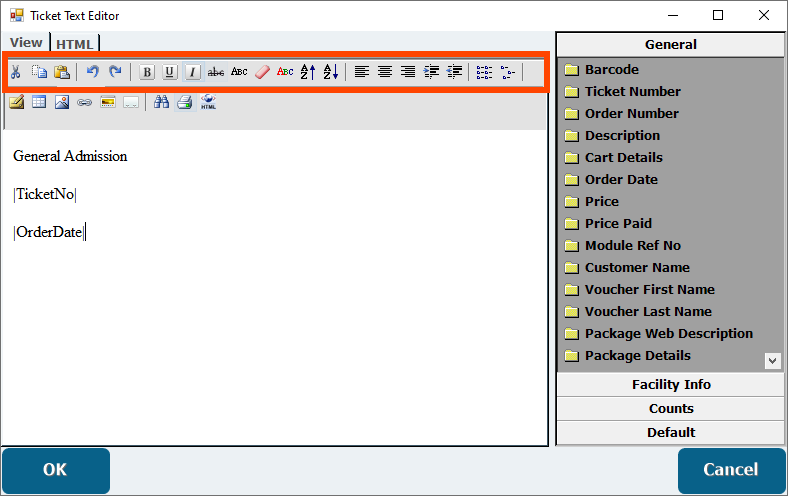This screenshot has height=496, width=788.
Task: Toggle italic formatting
Action: pos(193,72)
